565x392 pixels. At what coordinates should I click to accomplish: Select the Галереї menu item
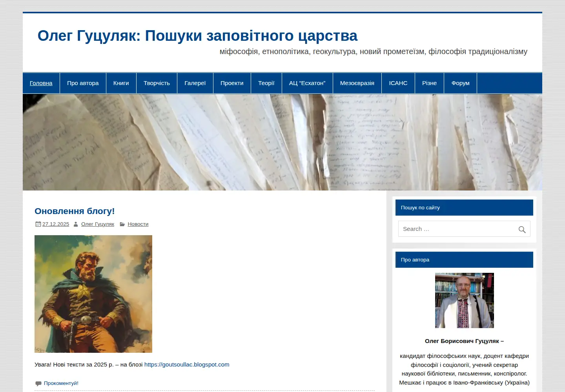pos(195,83)
